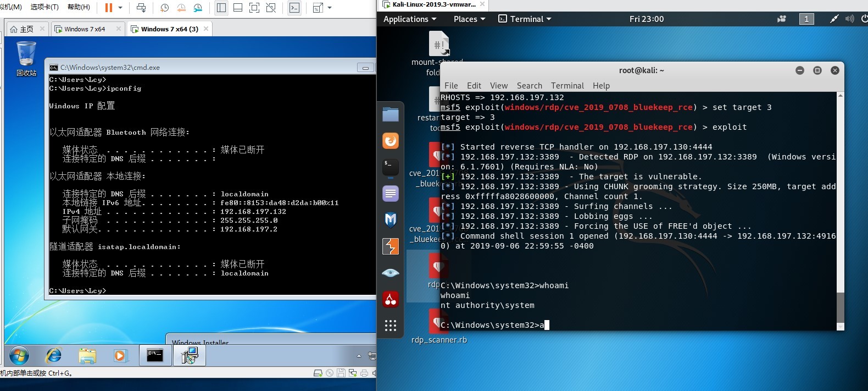
Task: Click the hard disk status icon in VMware status bar
Action: click(318, 373)
